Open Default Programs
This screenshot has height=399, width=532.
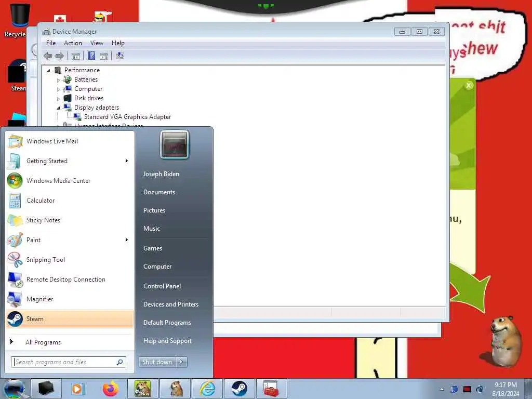tap(167, 323)
